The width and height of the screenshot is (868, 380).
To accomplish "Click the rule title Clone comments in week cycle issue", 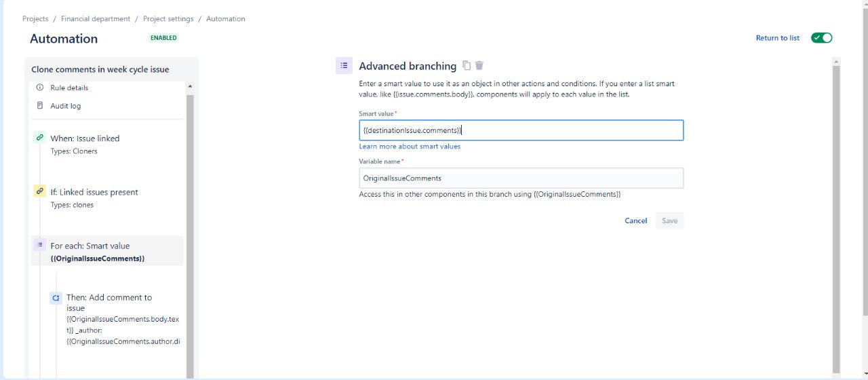I will [x=100, y=69].
